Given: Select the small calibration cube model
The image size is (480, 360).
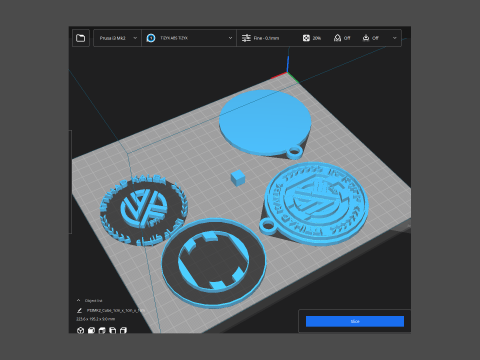Looking at the screenshot, I should click(x=238, y=177).
